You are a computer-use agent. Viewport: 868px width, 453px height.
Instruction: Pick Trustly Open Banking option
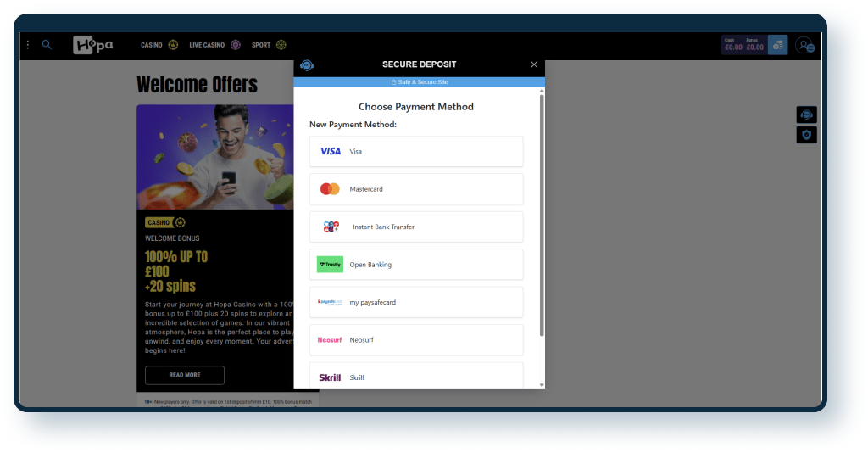(416, 265)
